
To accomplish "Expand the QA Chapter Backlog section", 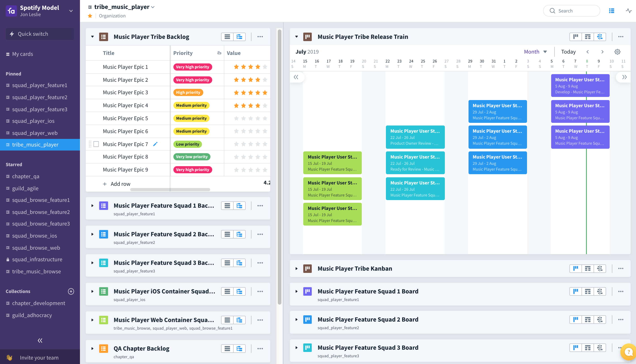I will (92, 349).
